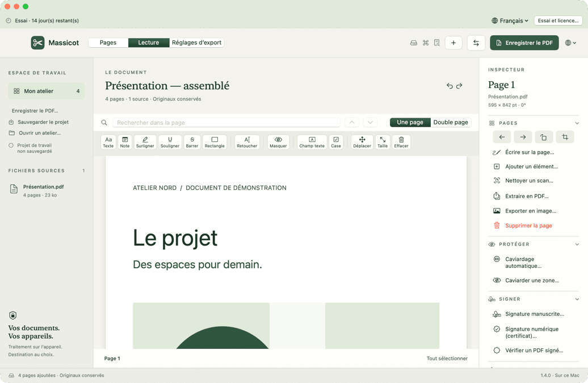
Task: Click Écrire sur la page…
Action: pyautogui.click(x=523, y=152)
